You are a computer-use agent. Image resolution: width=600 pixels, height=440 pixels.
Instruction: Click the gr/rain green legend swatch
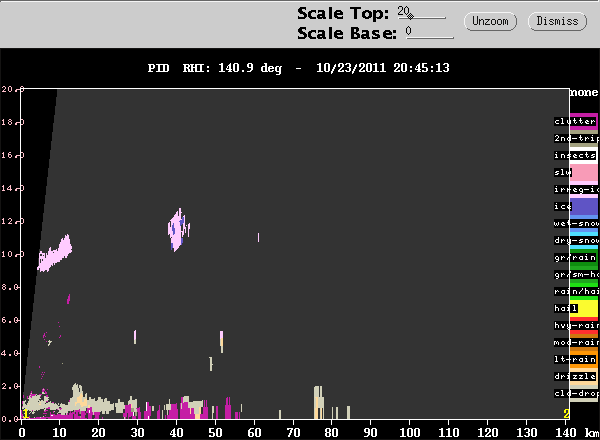[584, 257]
